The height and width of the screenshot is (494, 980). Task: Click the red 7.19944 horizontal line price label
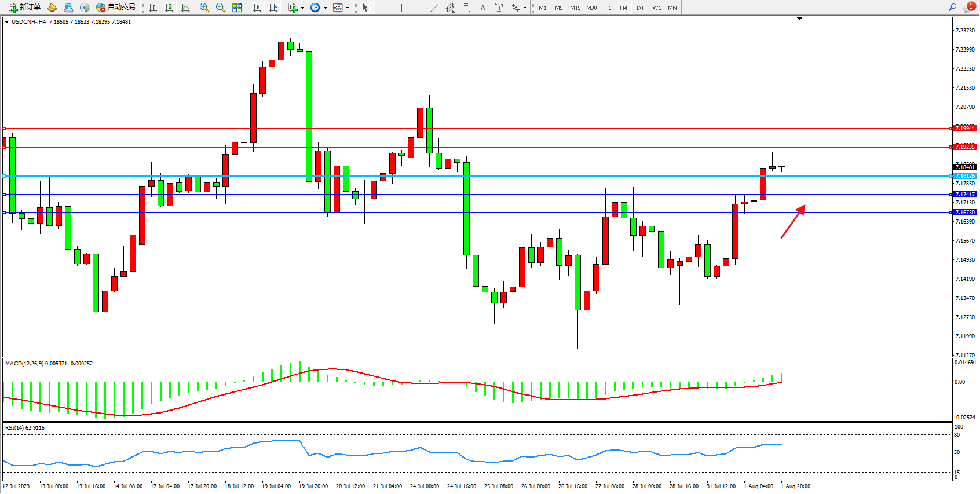(965, 128)
